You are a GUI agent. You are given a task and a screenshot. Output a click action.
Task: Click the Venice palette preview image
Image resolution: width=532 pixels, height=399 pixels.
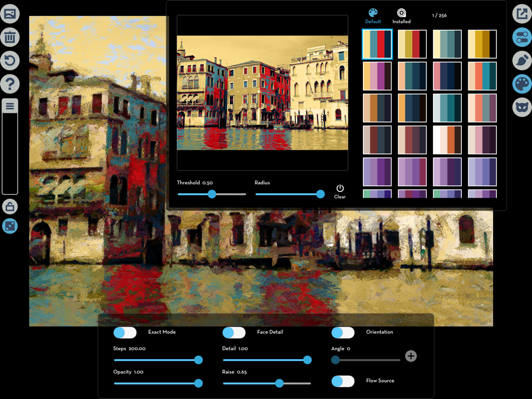[x=262, y=93]
